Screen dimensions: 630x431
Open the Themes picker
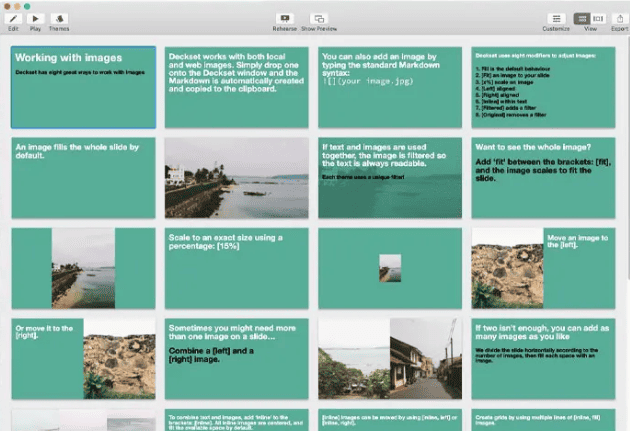59,18
